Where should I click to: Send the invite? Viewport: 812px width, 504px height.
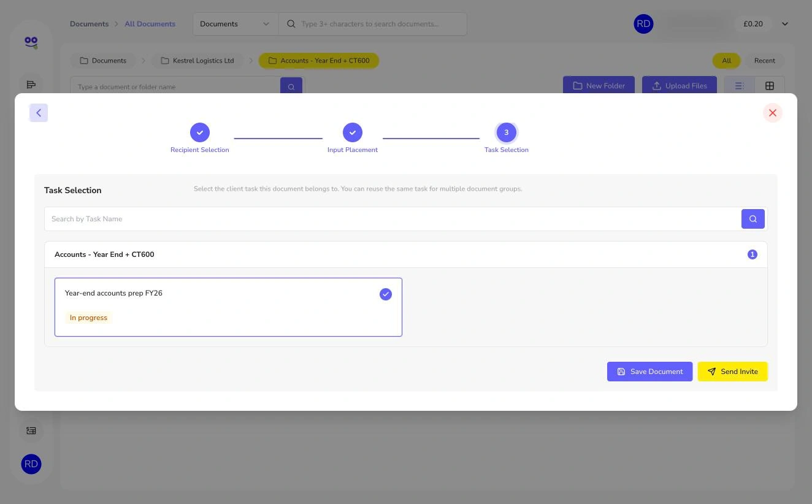[x=732, y=372]
